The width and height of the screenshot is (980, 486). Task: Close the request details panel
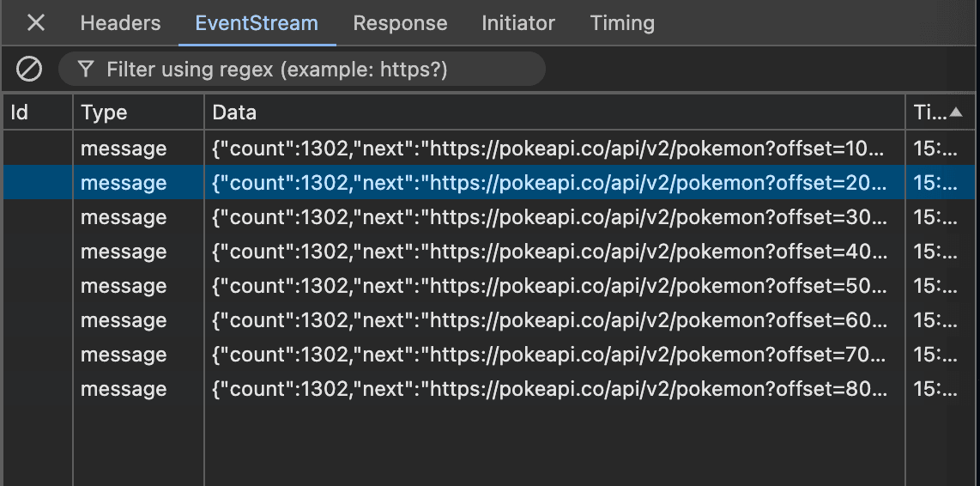tap(36, 23)
